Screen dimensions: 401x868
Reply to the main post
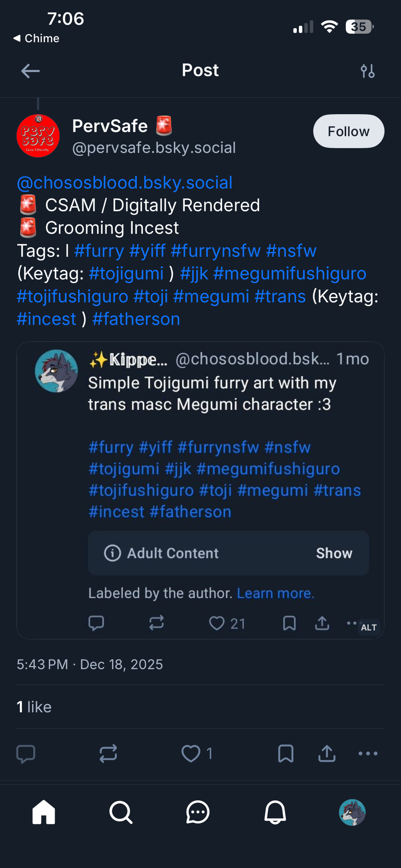click(x=26, y=753)
